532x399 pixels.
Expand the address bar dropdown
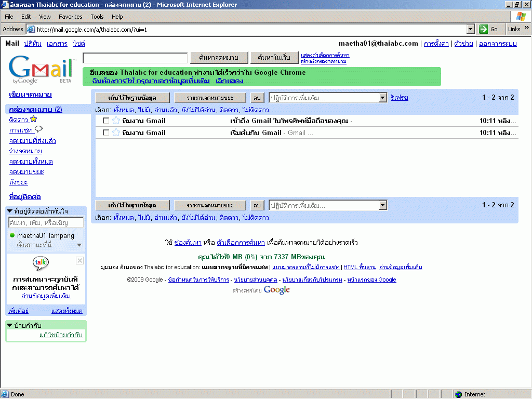(471, 29)
